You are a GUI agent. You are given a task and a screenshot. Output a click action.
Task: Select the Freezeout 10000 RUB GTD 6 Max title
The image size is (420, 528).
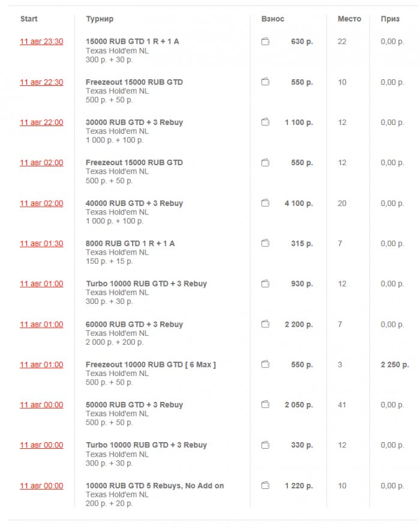pos(151,365)
